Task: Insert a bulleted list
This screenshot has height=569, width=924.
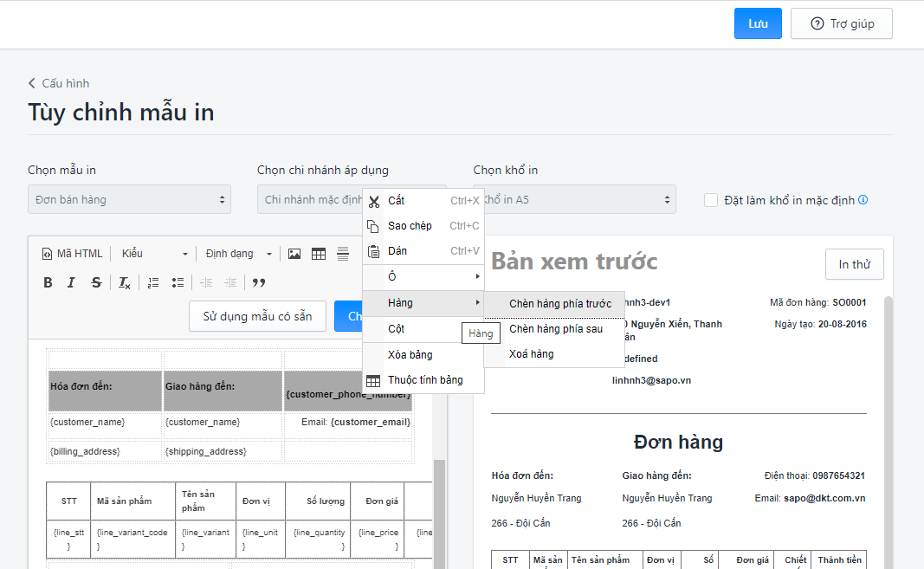Action: coord(178,282)
